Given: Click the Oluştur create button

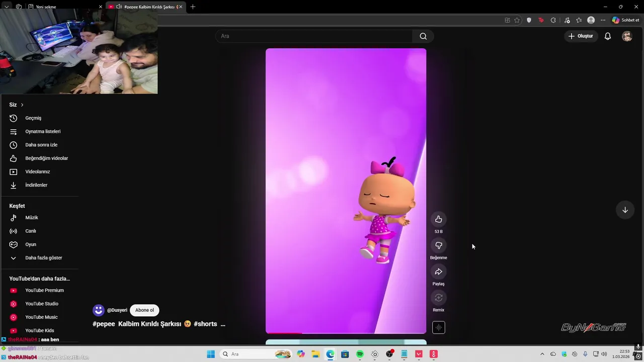Looking at the screenshot, I should (x=581, y=36).
